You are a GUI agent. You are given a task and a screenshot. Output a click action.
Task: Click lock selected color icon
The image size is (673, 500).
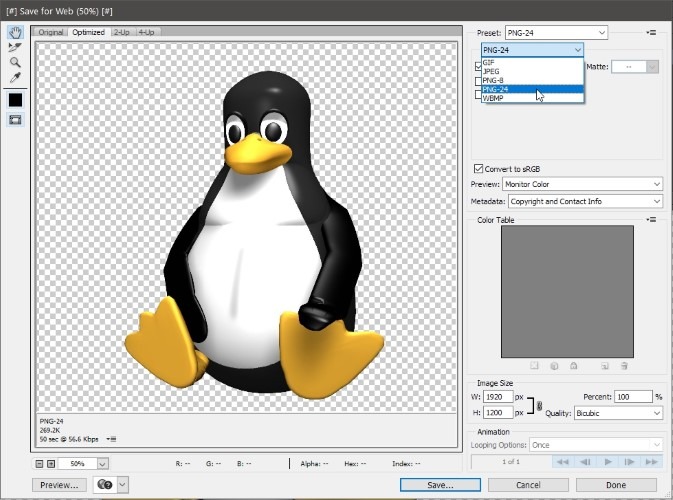(x=573, y=366)
